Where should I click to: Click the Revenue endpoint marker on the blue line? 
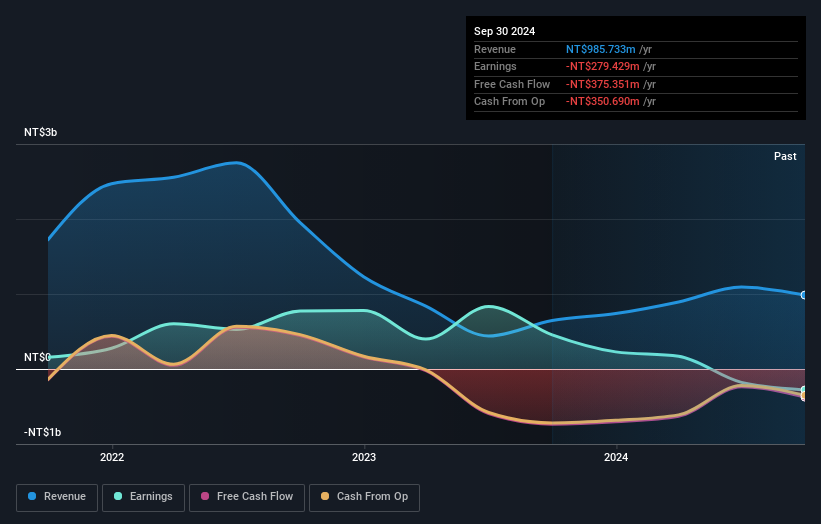[x=804, y=295]
